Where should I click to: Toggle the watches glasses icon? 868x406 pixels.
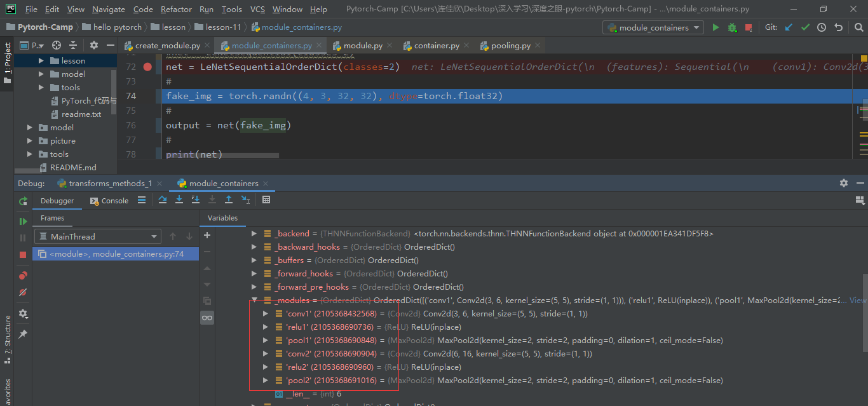207,318
